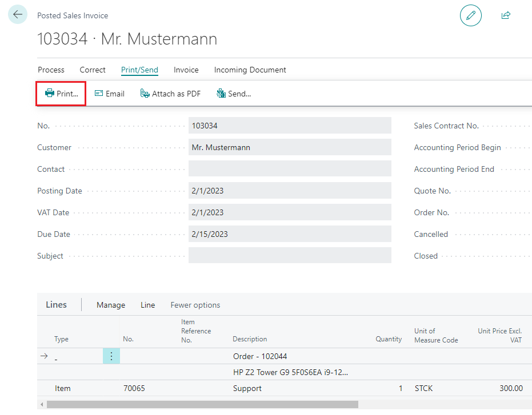Click the Closed label

pyautogui.click(x=426, y=256)
